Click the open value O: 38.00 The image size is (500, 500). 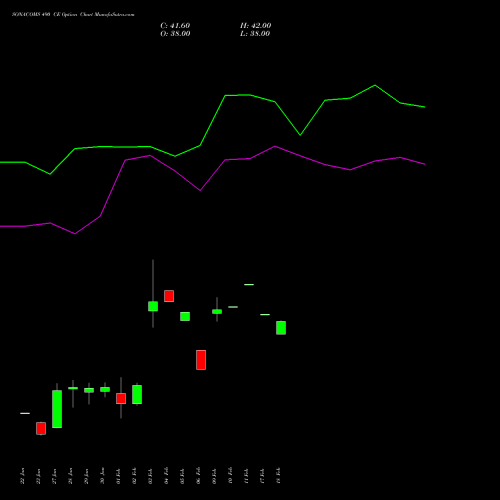175,34
